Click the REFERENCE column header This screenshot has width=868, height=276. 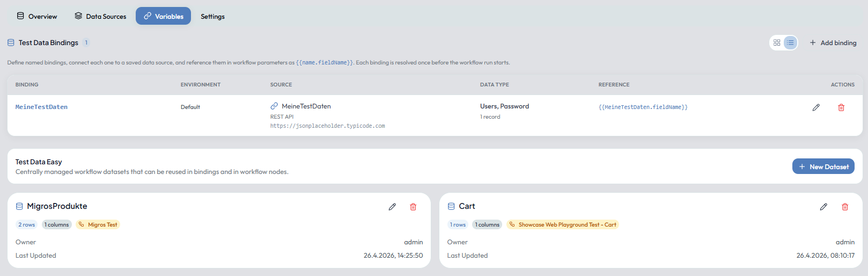click(x=614, y=84)
